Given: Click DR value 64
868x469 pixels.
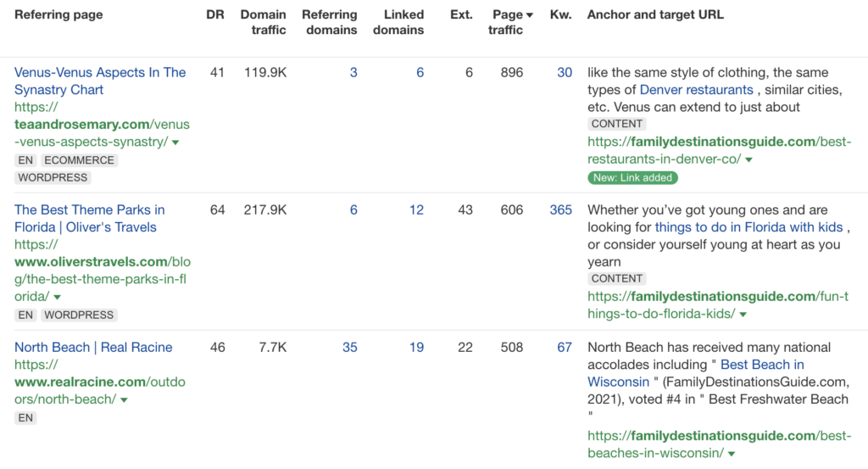Looking at the screenshot, I should [x=218, y=209].
